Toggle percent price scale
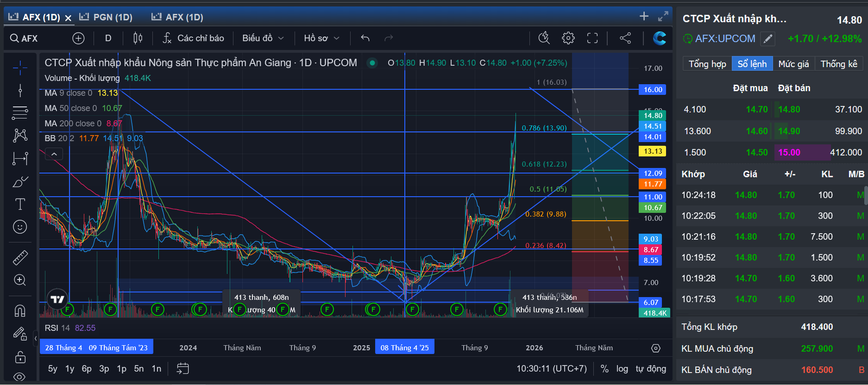The image size is (868, 385). (x=604, y=369)
